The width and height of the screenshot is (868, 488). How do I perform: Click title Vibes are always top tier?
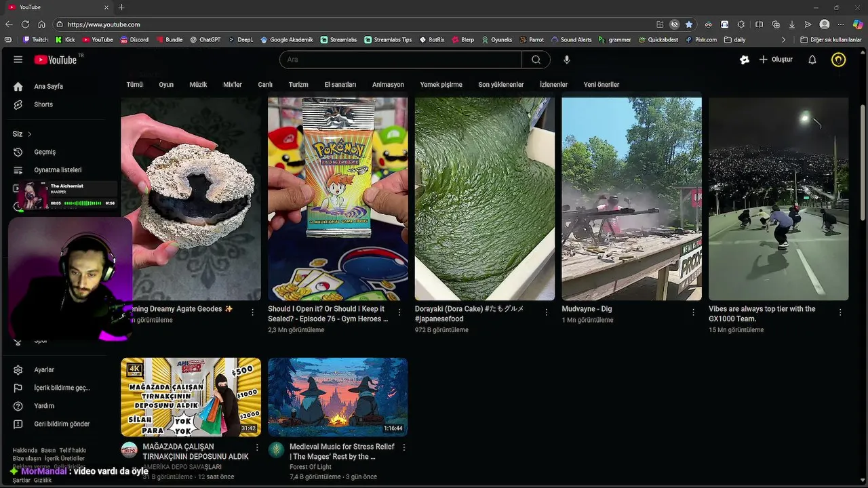[762, 314]
